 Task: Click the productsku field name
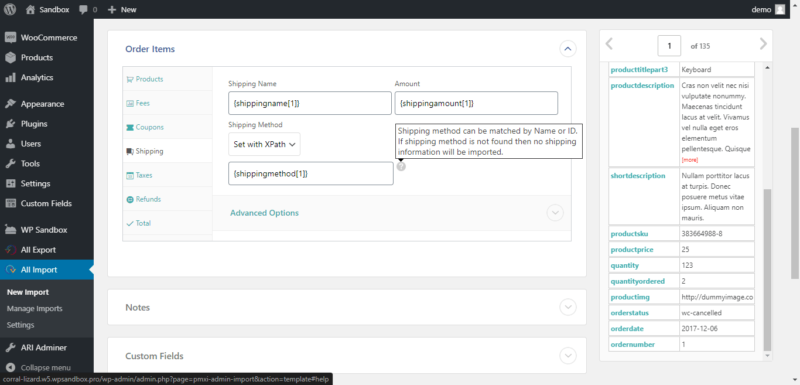630,234
